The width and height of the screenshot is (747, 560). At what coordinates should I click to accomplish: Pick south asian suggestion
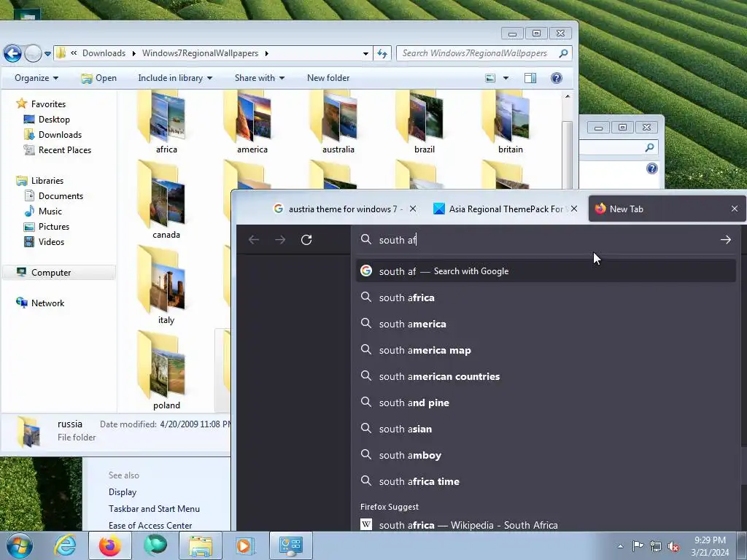546,429
